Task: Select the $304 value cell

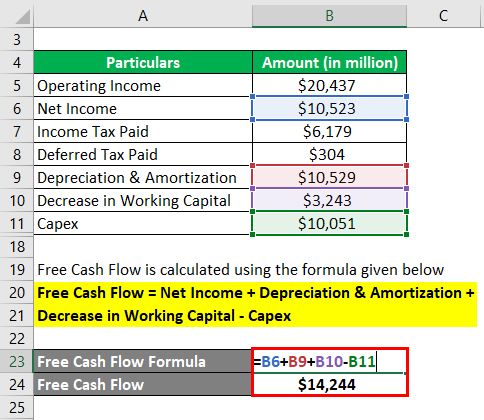Action: (329, 154)
